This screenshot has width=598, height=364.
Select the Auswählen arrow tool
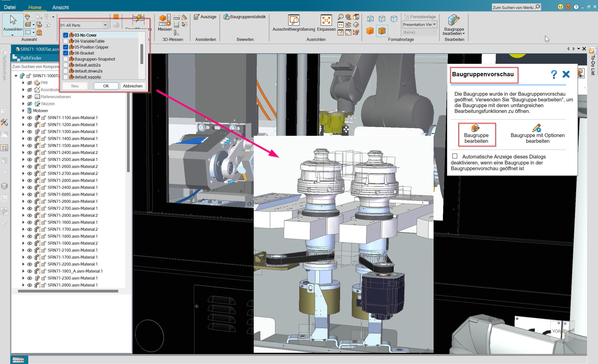13,23
